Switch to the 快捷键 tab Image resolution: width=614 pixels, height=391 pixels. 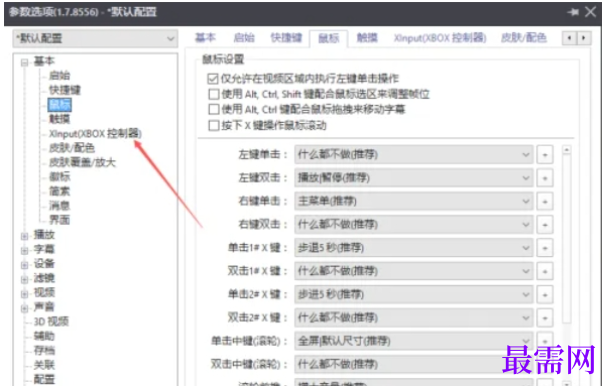coord(286,38)
